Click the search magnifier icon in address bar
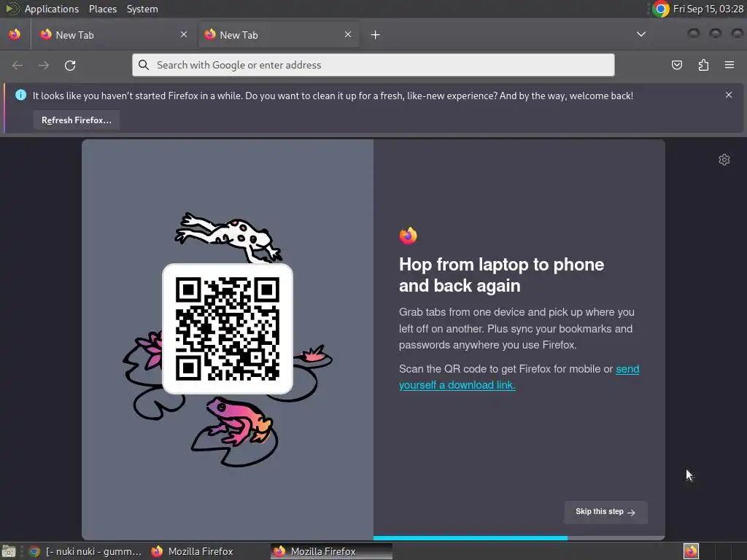This screenshot has height=560, width=747. point(144,65)
